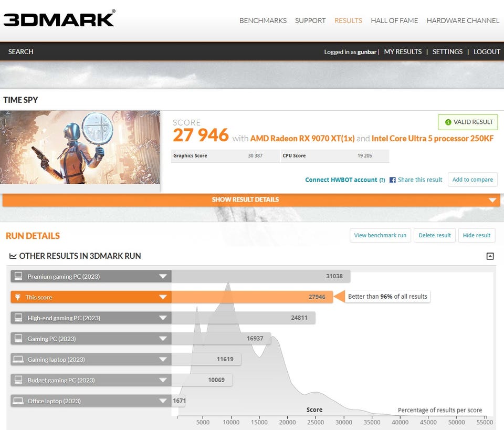Open the Hall of Fame page
The width and height of the screenshot is (504, 430).
[x=394, y=20]
